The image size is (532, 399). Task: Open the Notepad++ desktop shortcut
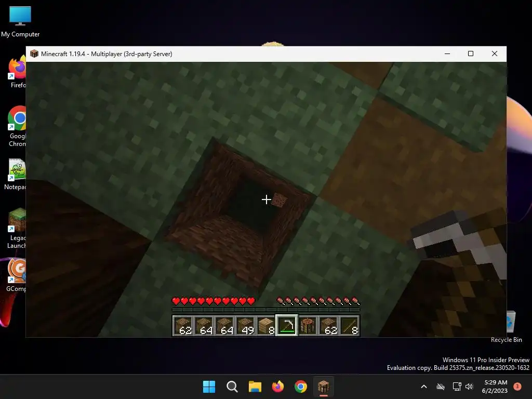pyautogui.click(x=16, y=175)
